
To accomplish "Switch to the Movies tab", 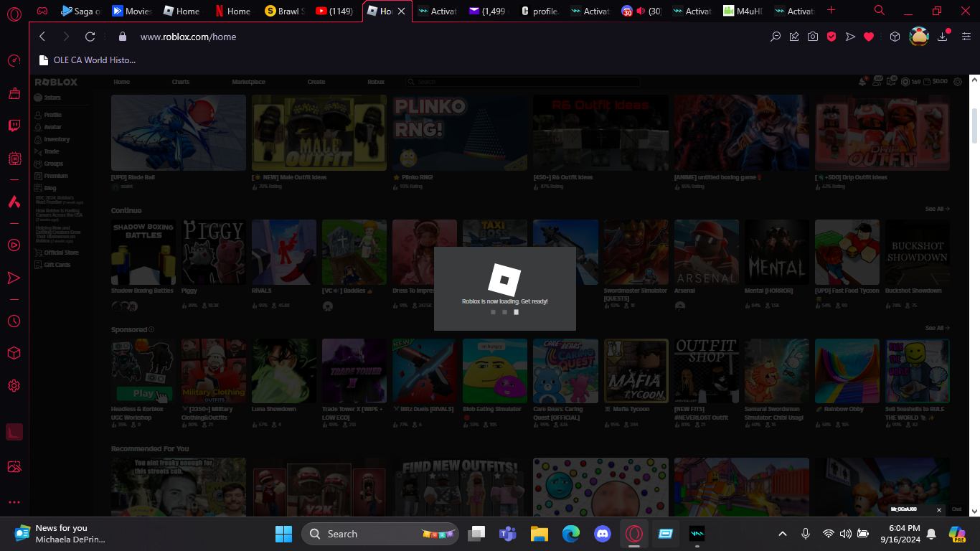I will (131, 11).
